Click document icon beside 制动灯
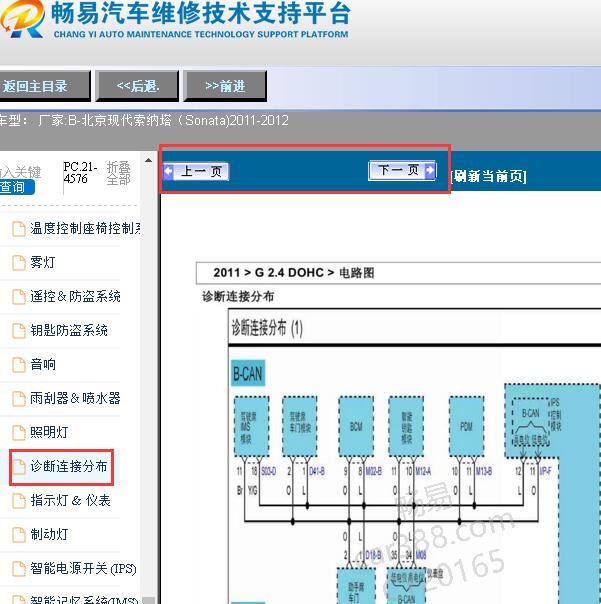Screen dimensions: 601x604 (18, 535)
